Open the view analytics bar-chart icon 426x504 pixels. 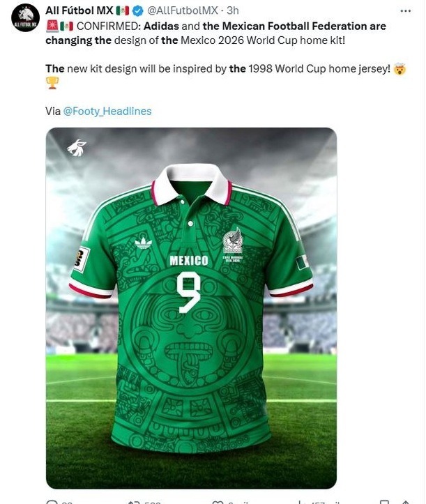coord(300,503)
